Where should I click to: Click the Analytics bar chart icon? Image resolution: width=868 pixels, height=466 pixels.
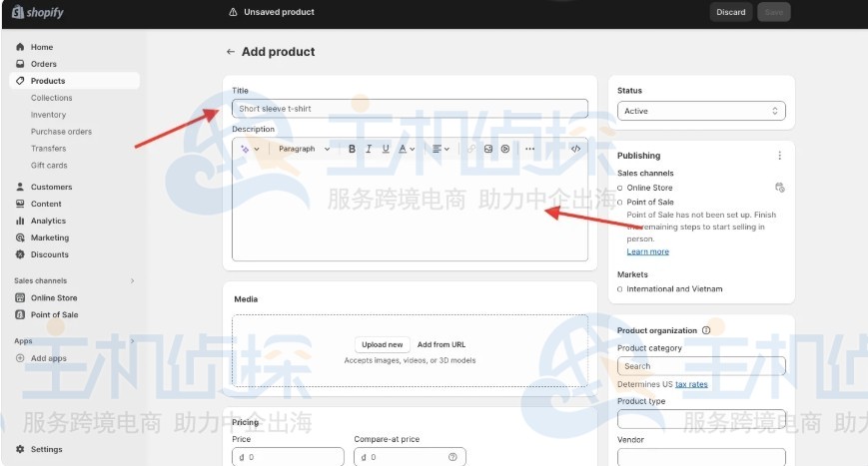pyautogui.click(x=21, y=221)
